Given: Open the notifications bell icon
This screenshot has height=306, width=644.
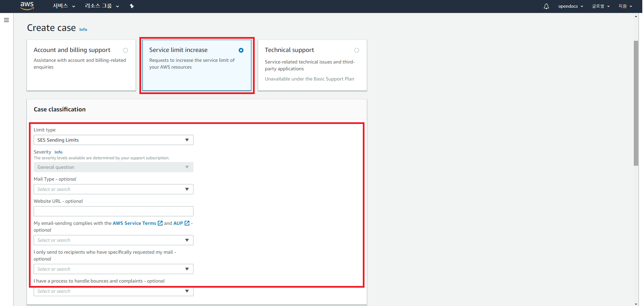Looking at the screenshot, I should coord(546,6).
